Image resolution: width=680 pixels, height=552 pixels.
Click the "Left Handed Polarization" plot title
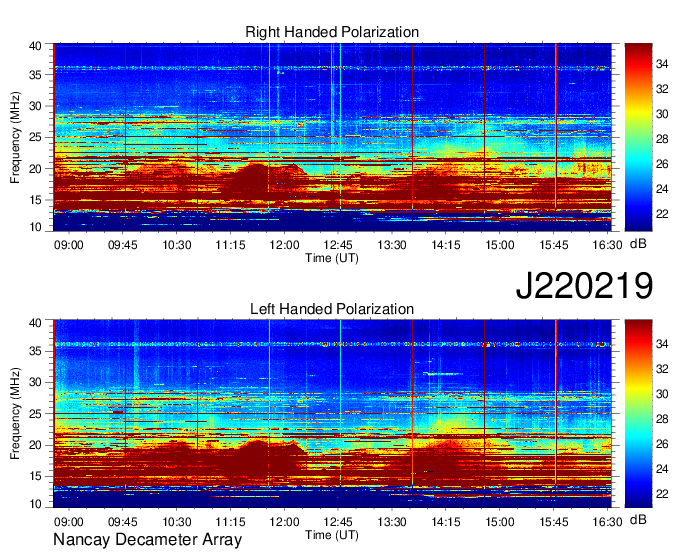[332, 309]
